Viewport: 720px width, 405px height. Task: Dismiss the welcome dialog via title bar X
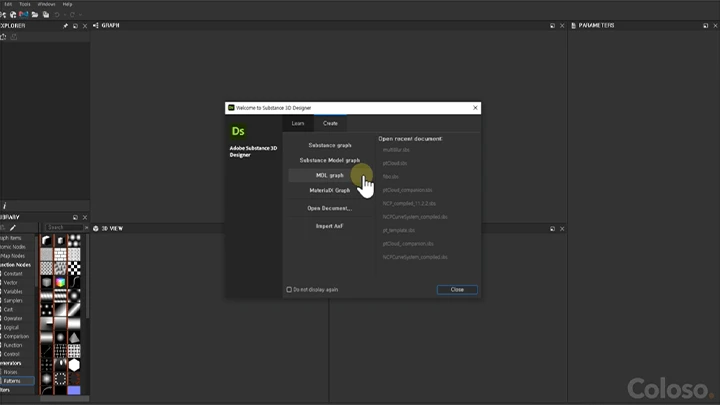pyautogui.click(x=475, y=108)
